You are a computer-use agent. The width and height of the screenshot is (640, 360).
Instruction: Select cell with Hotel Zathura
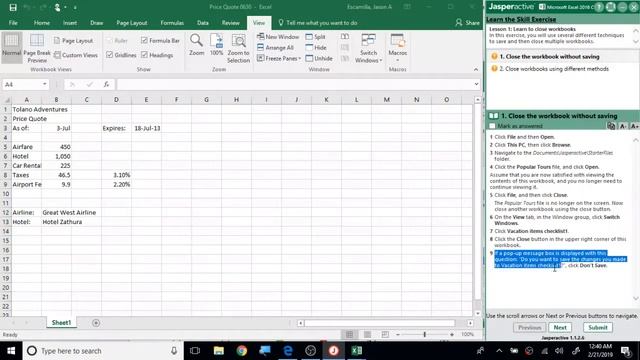pos(56,222)
